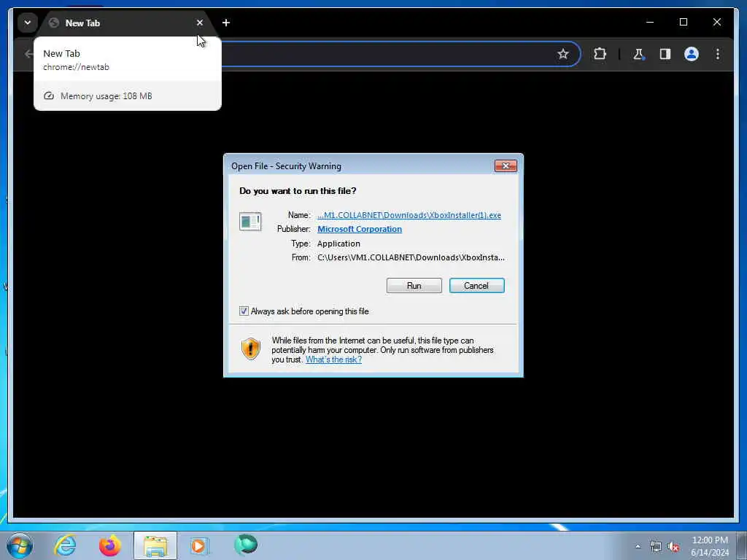Open the network tray icon

coord(656,547)
